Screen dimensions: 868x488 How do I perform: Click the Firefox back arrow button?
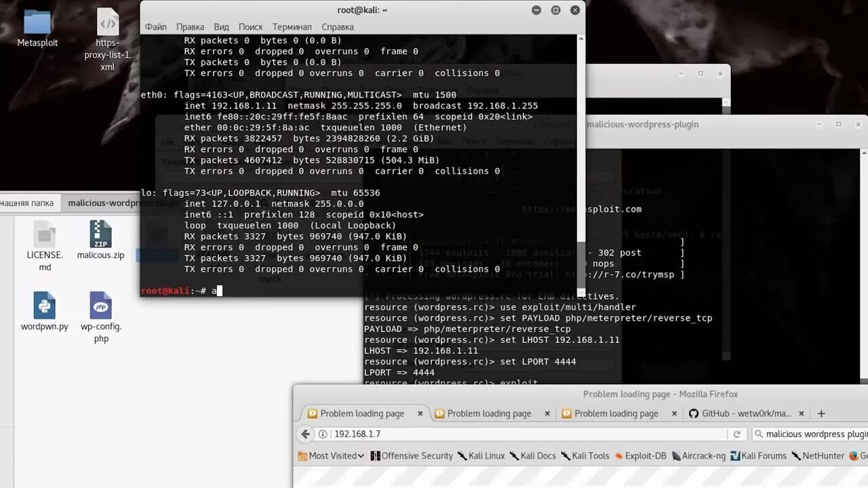tap(306, 434)
